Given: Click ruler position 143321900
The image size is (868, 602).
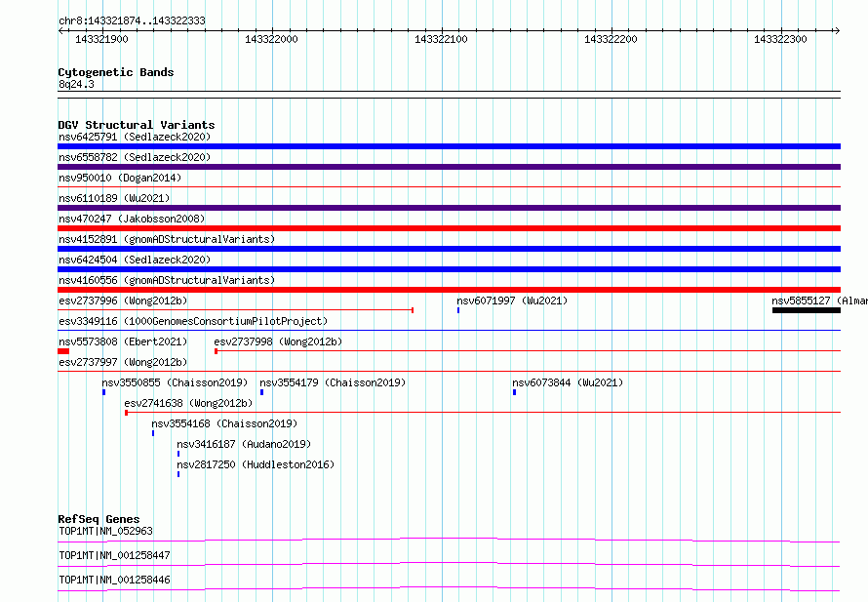Looking at the screenshot, I should pos(101,39).
